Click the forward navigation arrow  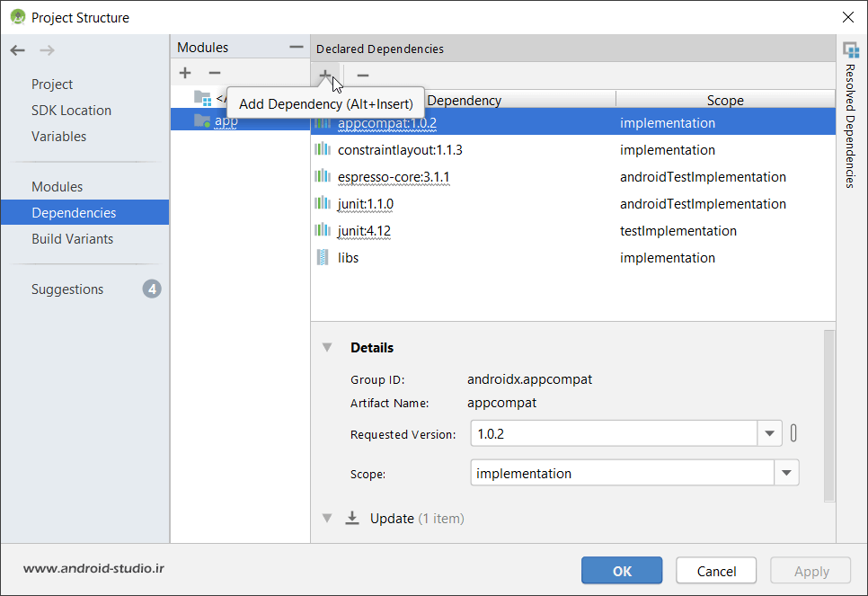pyautogui.click(x=47, y=50)
